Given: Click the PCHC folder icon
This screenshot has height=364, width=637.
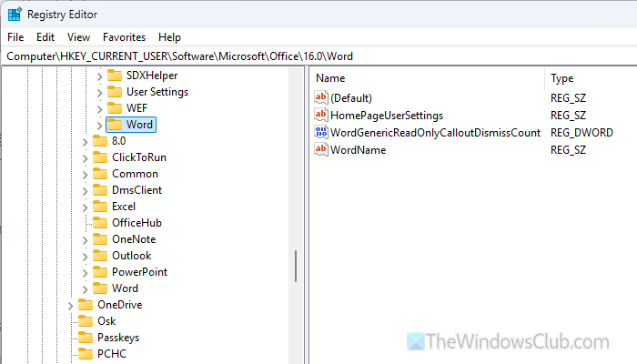Looking at the screenshot, I should click(86, 353).
